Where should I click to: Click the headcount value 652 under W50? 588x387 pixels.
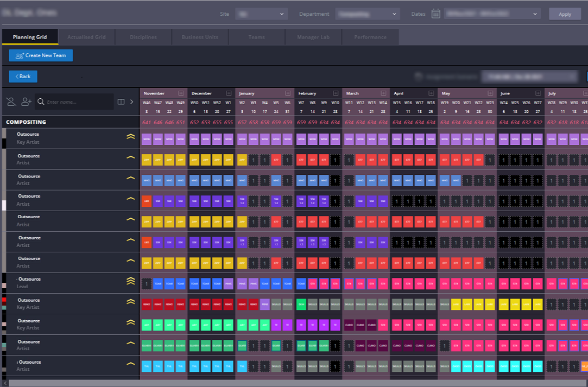coord(194,122)
